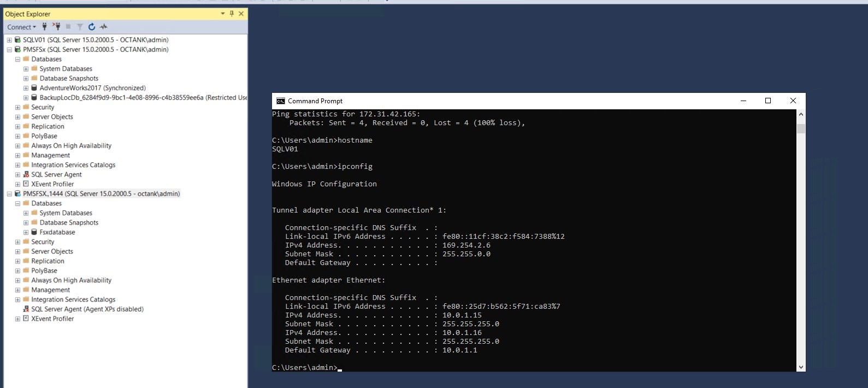The image size is (868, 388).
Task: Click the greyed Stop square icon in Object Explorer toolbar
Action: [68, 27]
